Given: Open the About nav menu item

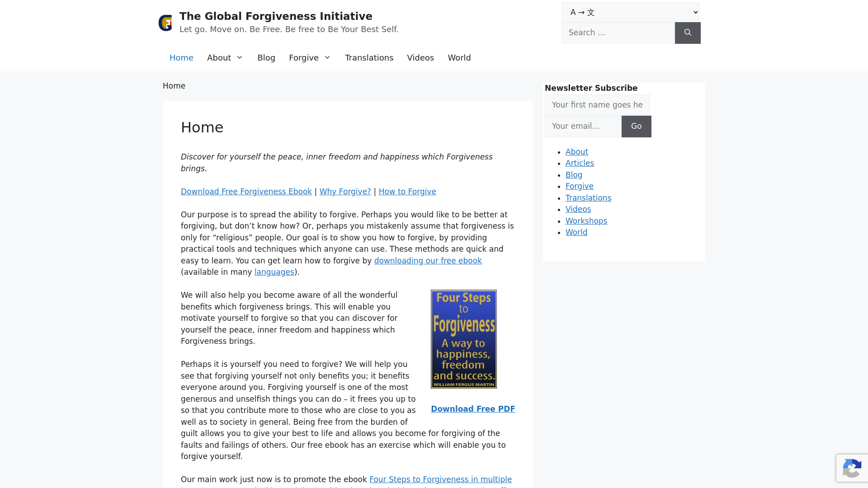Looking at the screenshot, I should click(219, 58).
